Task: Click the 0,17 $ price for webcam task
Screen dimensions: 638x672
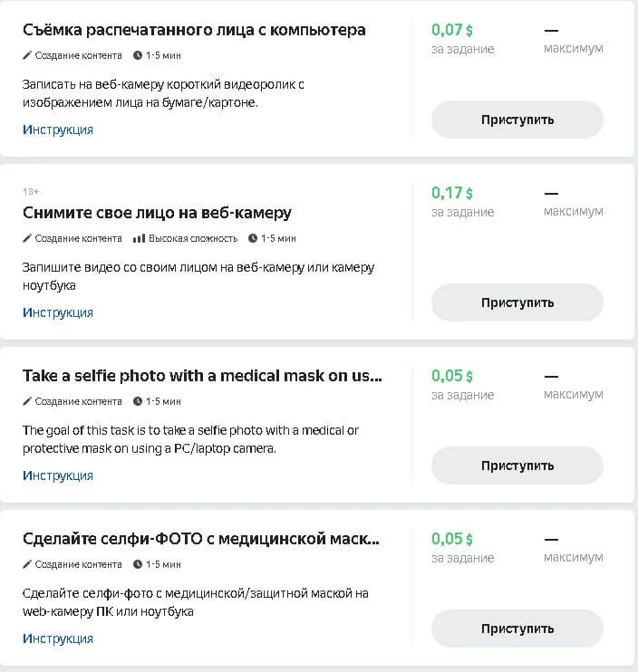Action: (452, 193)
